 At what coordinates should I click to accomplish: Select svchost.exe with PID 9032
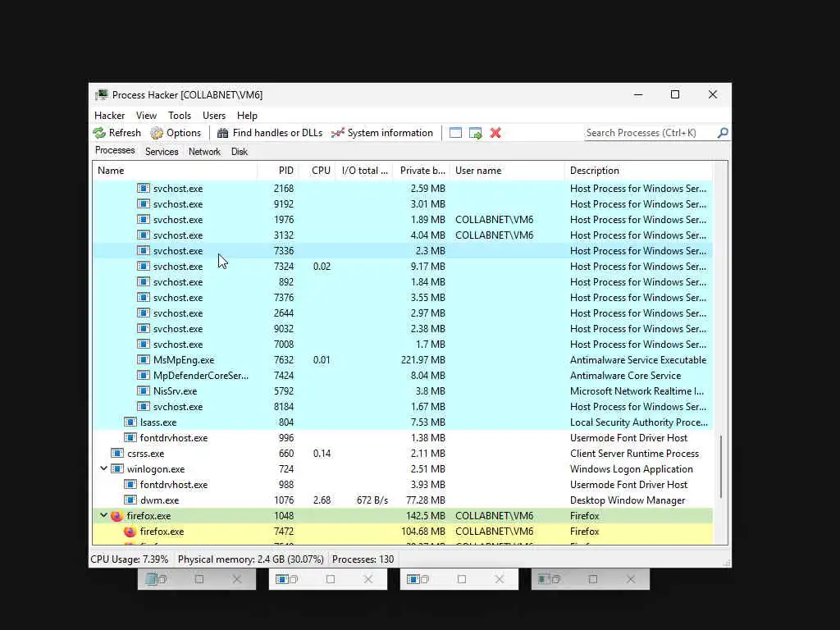point(403,328)
